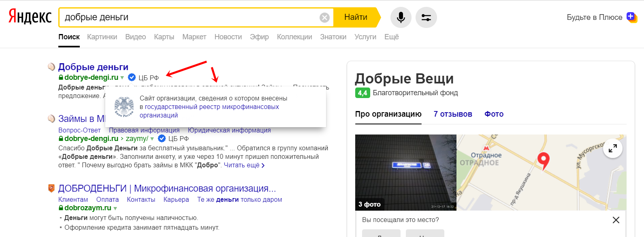Click favicon of the ДОБРОДЕНЬГИ result

pyautogui.click(x=51, y=188)
